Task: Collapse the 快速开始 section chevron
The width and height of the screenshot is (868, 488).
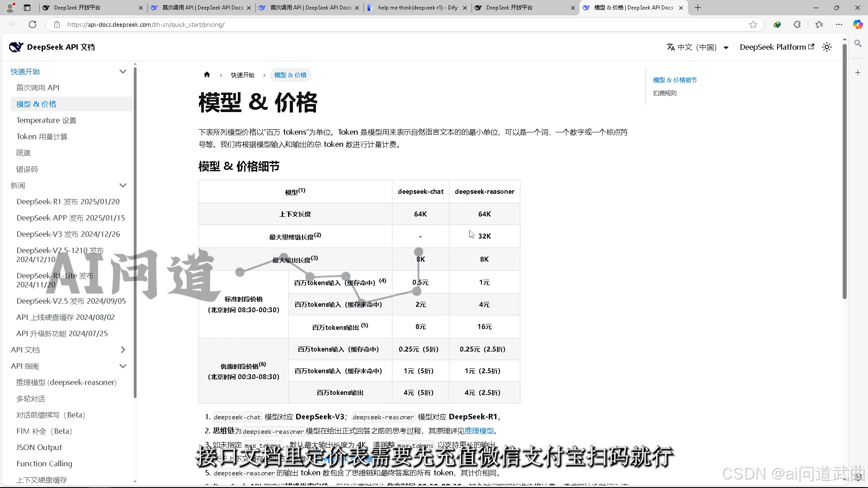Action: pyautogui.click(x=123, y=71)
